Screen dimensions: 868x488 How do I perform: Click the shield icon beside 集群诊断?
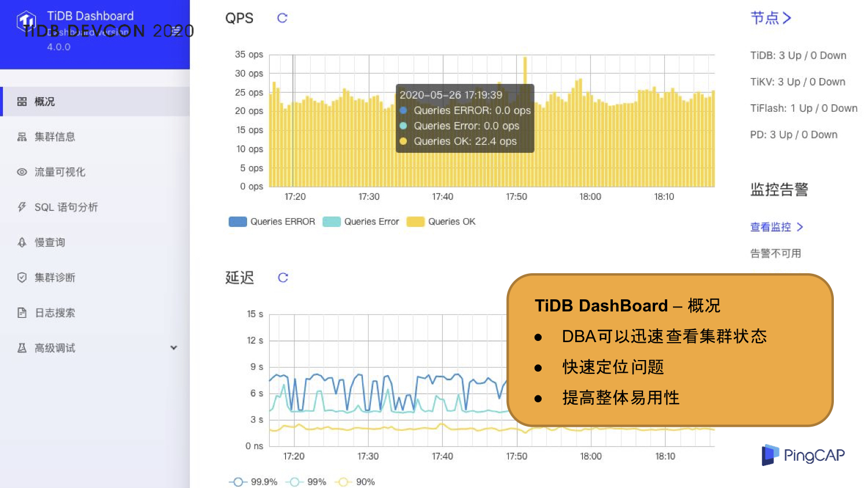point(22,278)
